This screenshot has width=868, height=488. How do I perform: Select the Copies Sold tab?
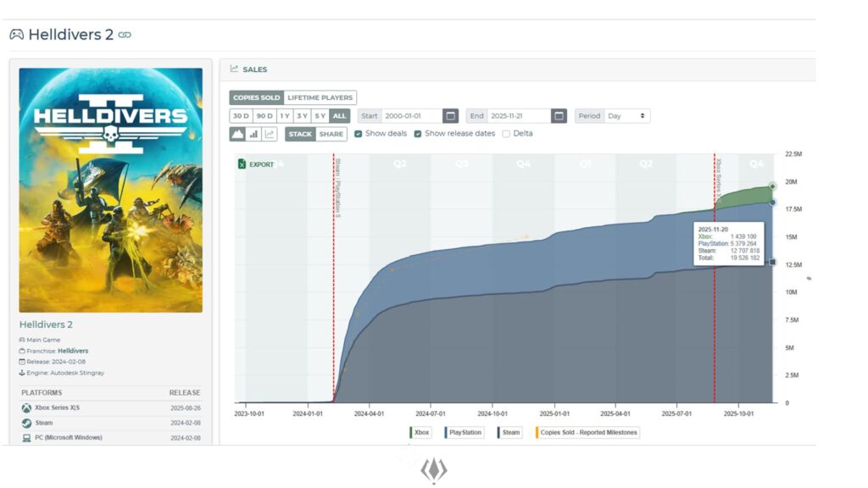[256, 98]
